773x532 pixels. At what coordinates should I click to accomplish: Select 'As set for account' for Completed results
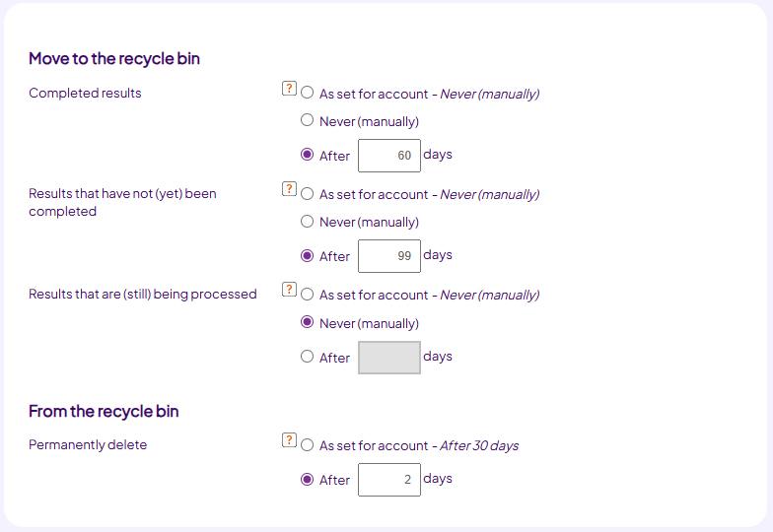pyautogui.click(x=308, y=93)
